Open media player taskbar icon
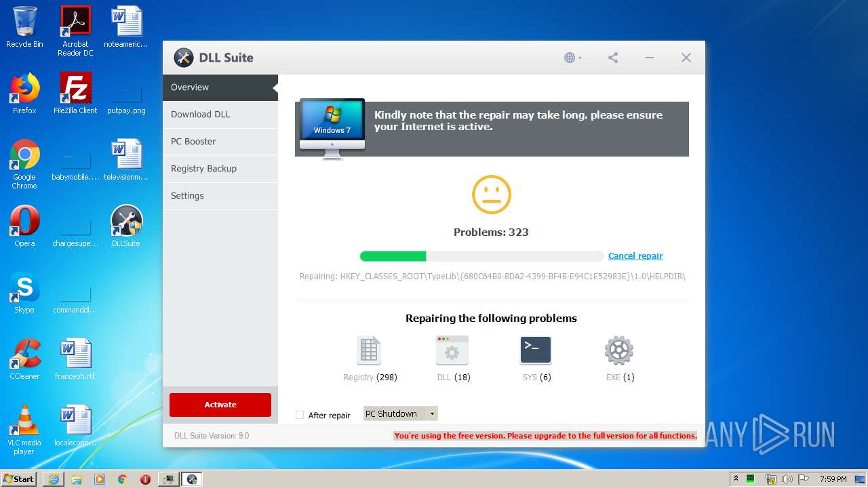Viewport: 868px width, 488px height. pos(100,479)
